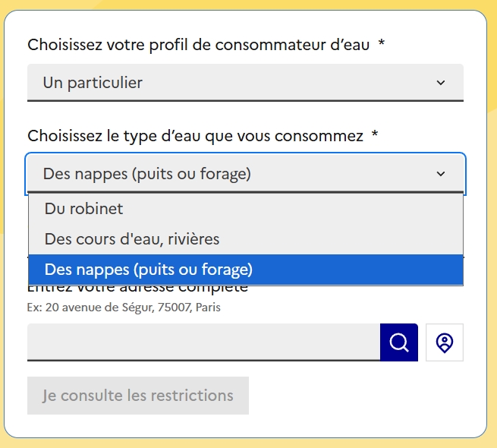Click the partly hidden adresse complète label
Image resolution: width=497 pixels, height=448 pixels.
click(137, 289)
